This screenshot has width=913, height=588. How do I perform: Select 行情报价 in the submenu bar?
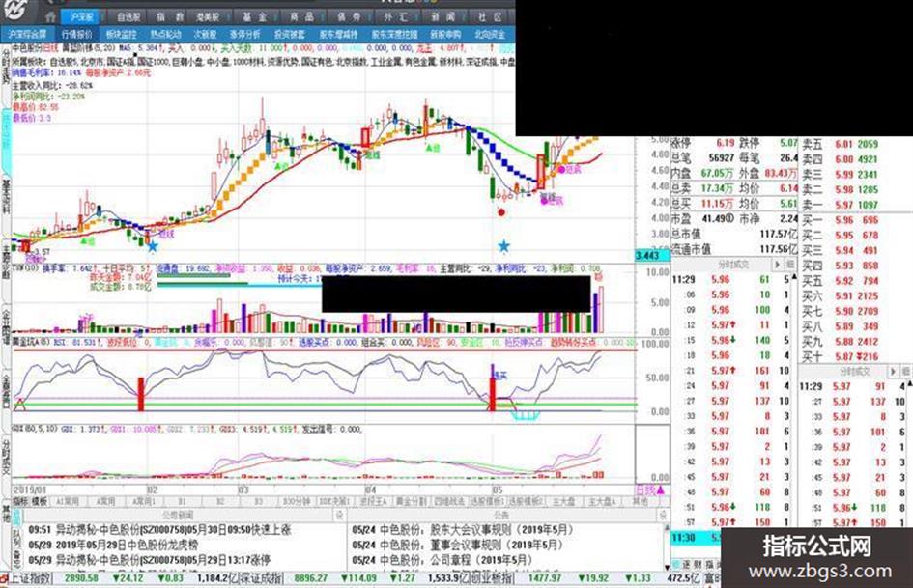77,35
